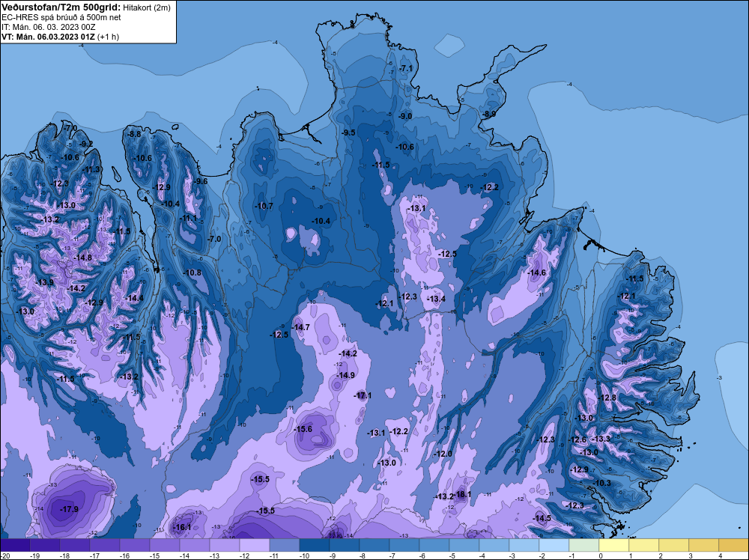Screen dimensions: 749x560
Task: Click the valid time 'VT: Mán. 06.03.2023 01Z (+1 h)'
Action: point(60,37)
